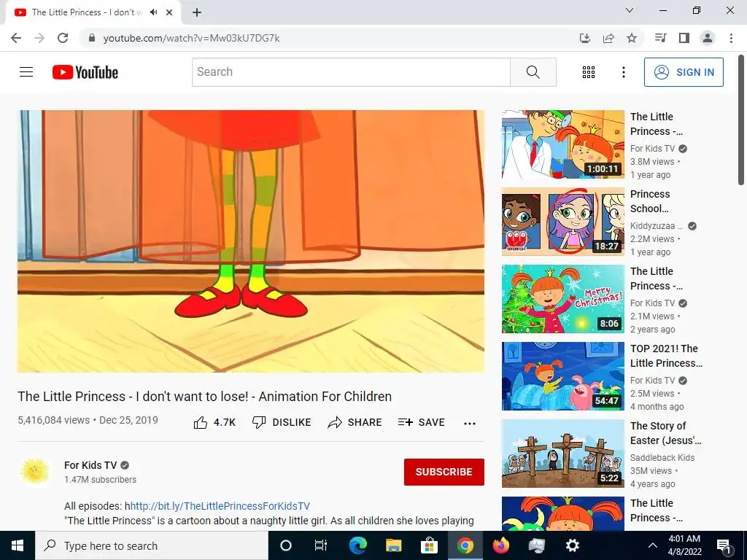Like the video with thumbs up
747x560 pixels.
(214, 422)
